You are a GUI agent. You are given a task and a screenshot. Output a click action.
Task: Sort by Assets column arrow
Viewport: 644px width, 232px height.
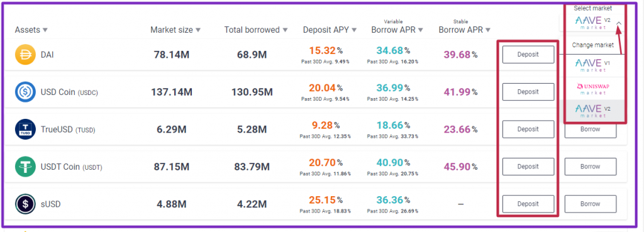pyautogui.click(x=45, y=30)
